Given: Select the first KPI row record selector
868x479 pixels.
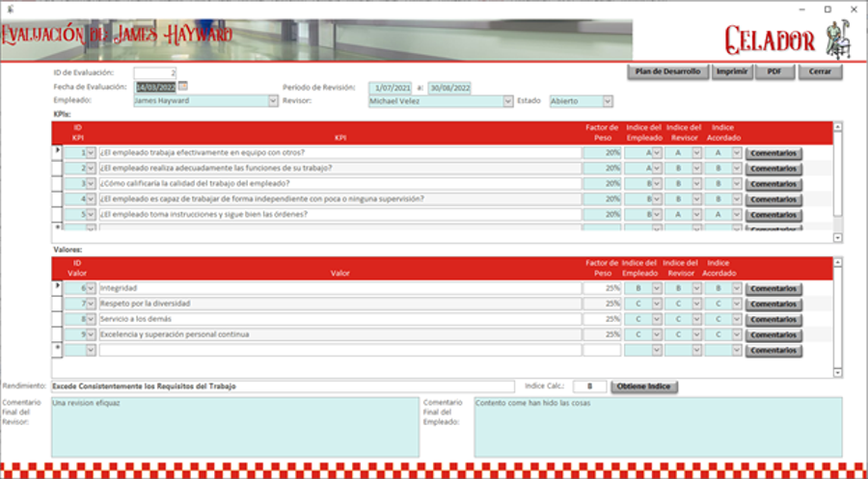Looking at the screenshot, I should [x=57, y=152].
